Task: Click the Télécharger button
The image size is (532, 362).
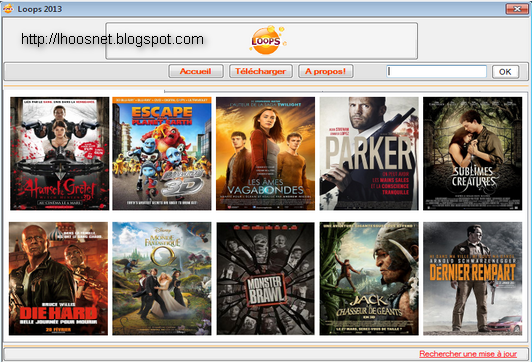Action: click(x=261, y=71)
